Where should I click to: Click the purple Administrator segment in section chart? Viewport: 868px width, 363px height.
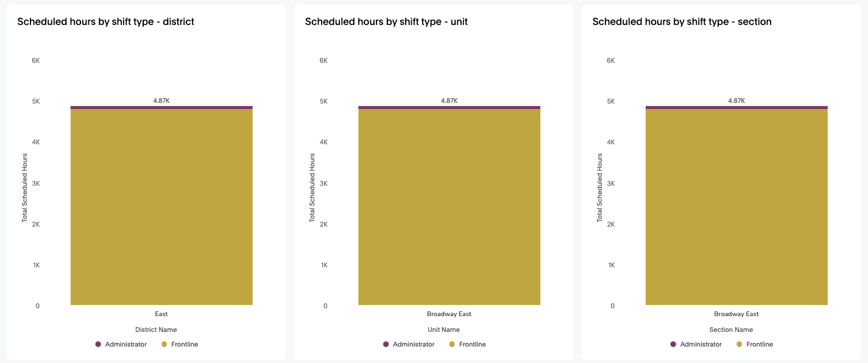pyautogui.click(x=736, y=107)
